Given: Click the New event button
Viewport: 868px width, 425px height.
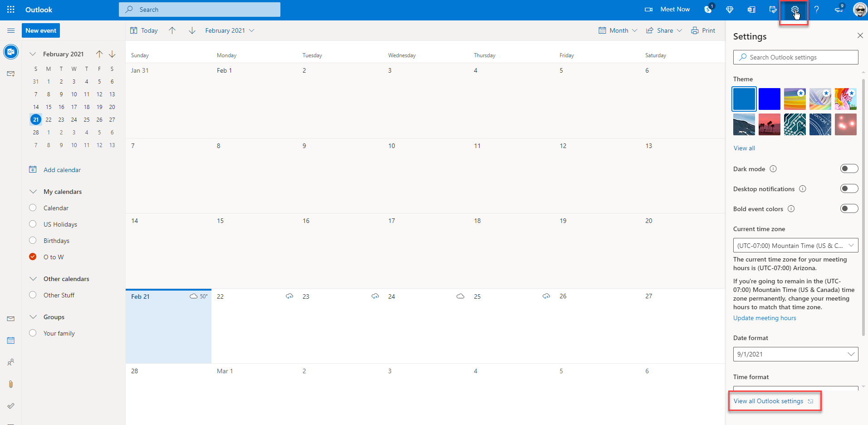Looking at the screenshot, I should click(41, 30).
